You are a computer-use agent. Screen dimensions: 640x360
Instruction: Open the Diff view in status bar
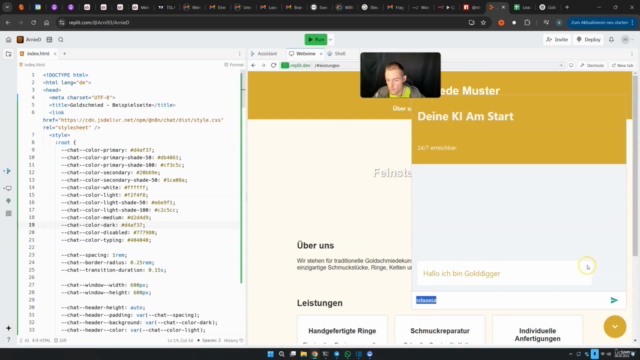60,340
